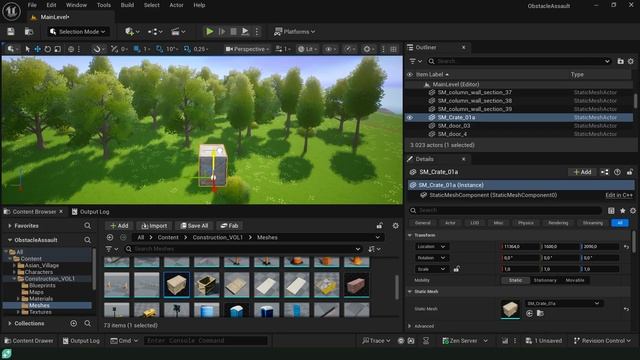Select the Scale gizmo tool in the viewport toolbar
Screen dimensions: 640x360
click(58, 49)
